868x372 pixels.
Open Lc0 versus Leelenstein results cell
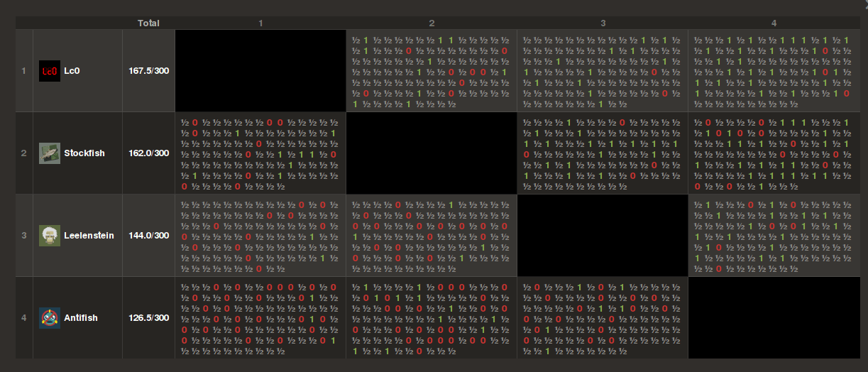pyautogui.click(x=603, y=71)
